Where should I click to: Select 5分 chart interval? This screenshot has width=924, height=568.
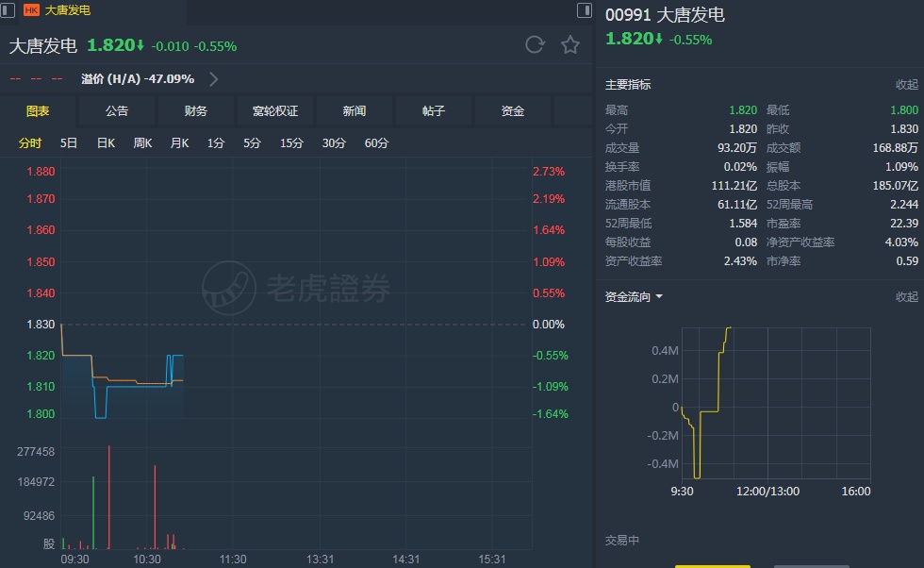(x=253, y=142)
